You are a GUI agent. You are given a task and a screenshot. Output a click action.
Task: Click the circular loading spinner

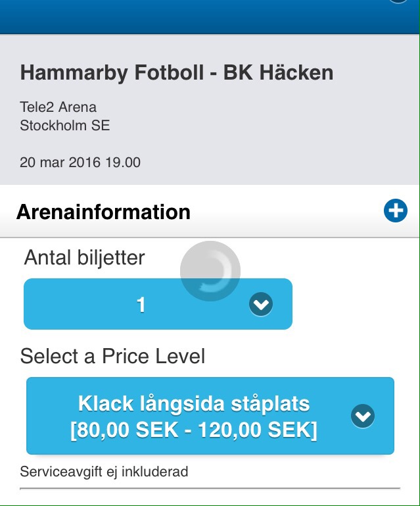coord(210,271)
